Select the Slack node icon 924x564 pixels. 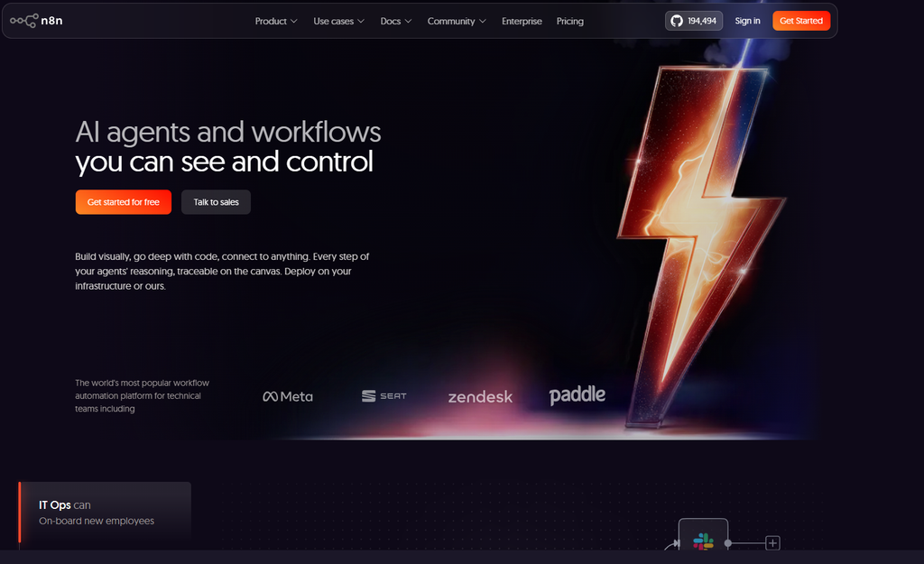703,541
